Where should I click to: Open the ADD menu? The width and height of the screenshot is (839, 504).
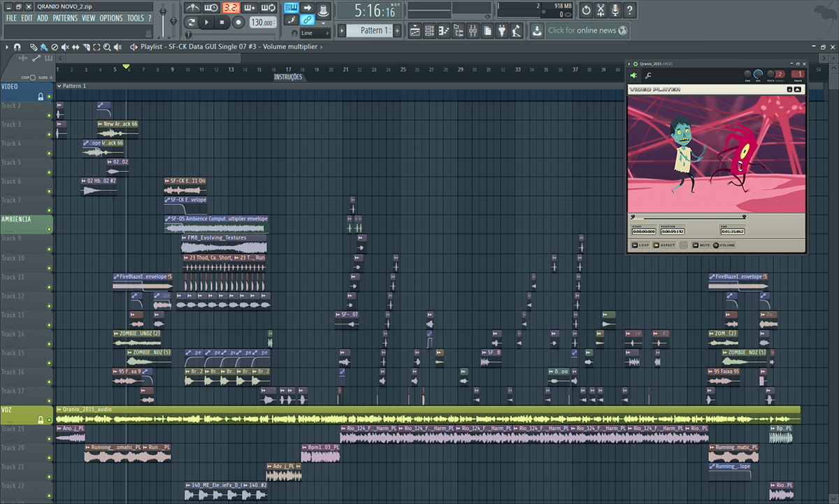tap(43, 18)
